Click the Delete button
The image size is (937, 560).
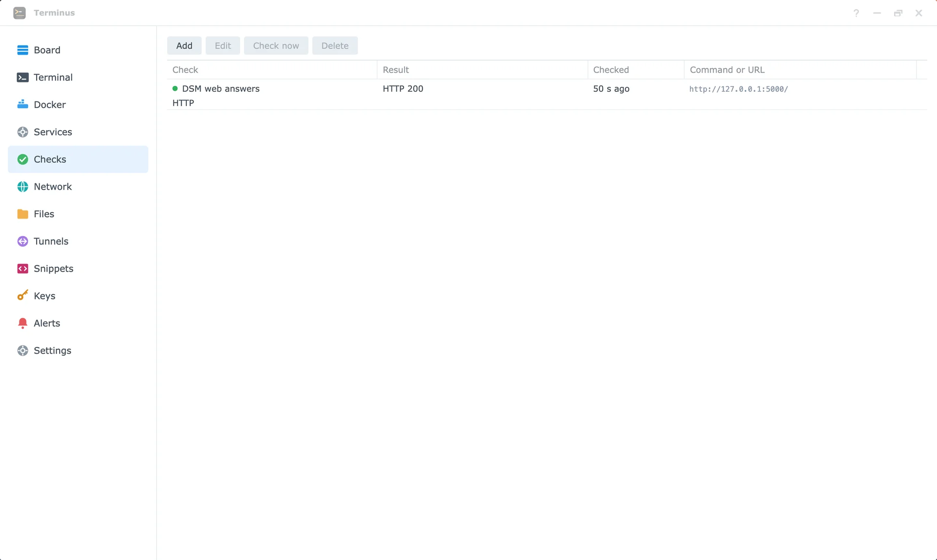pos(335,45)
